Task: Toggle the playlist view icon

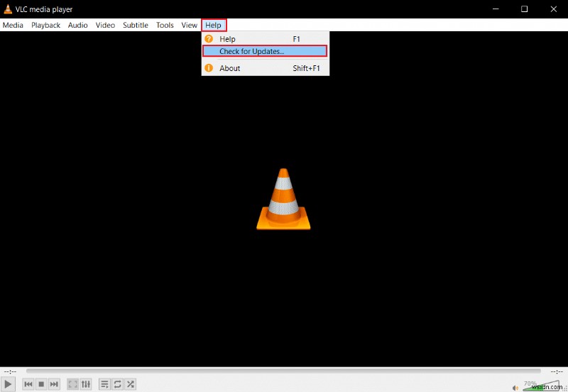Action: tap(104, 384)
